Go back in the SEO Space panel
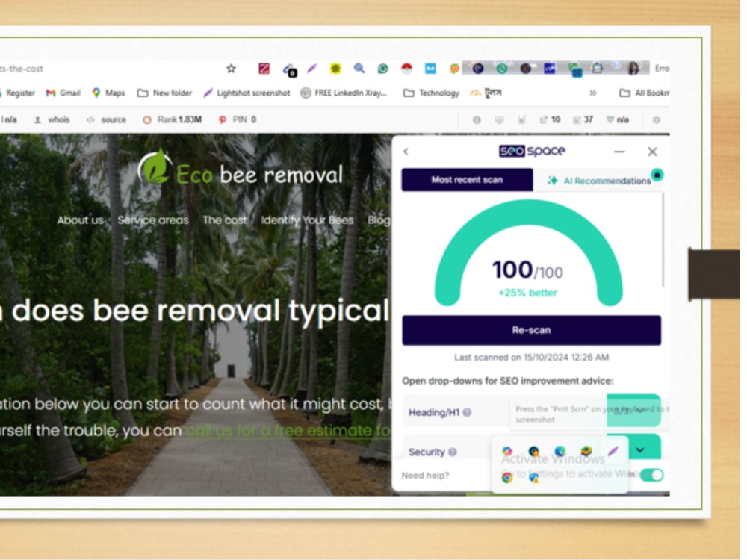747x560 pixels. tap(406, 152)
